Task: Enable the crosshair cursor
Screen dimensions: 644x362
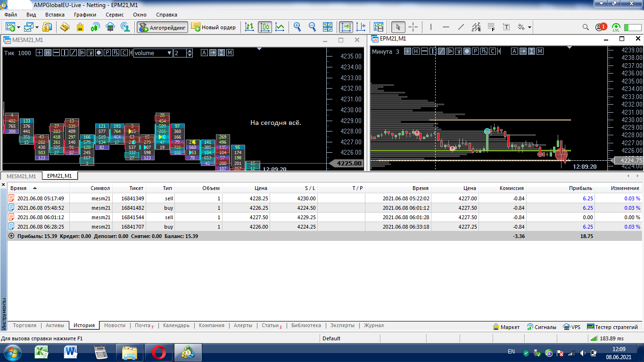Action: point(413,27)
